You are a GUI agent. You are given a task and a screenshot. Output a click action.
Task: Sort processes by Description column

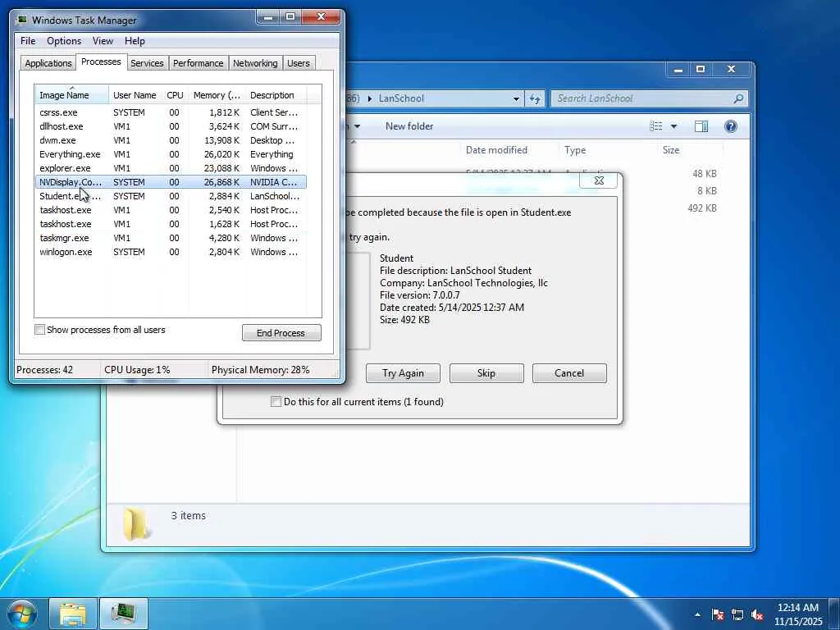[276, 95]
